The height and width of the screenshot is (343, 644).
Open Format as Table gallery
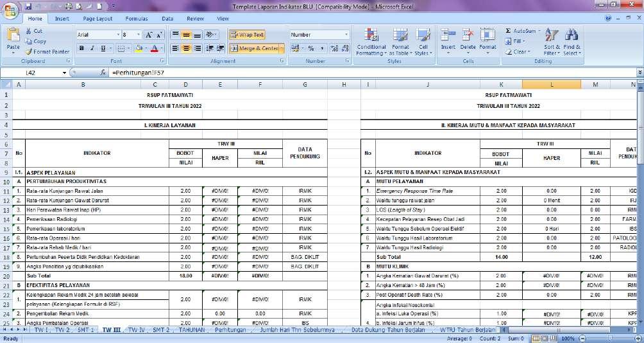click(x=400, y=42)
